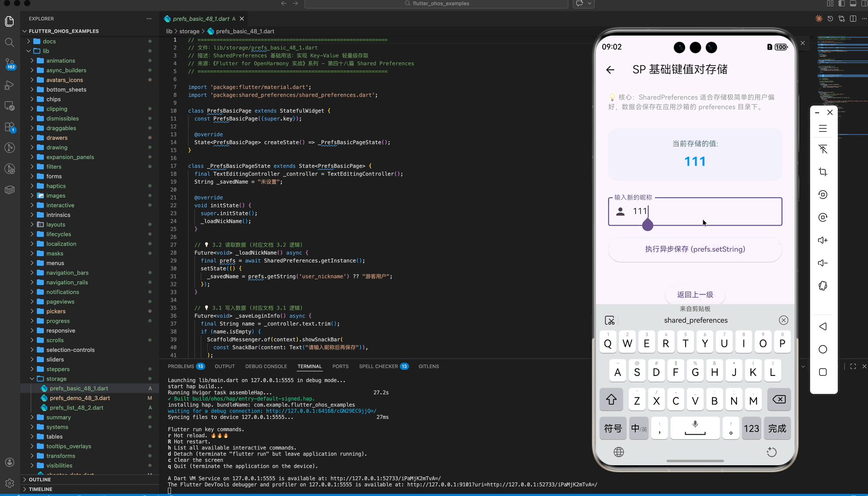
Task: Click the emulator volume up icon
Action: 823,240
